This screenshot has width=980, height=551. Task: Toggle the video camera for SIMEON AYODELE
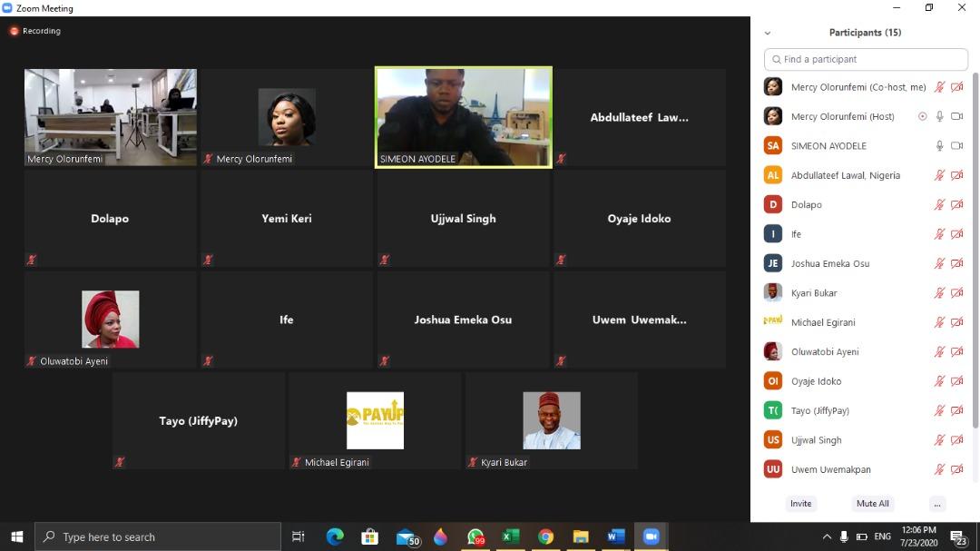[957, 146]
